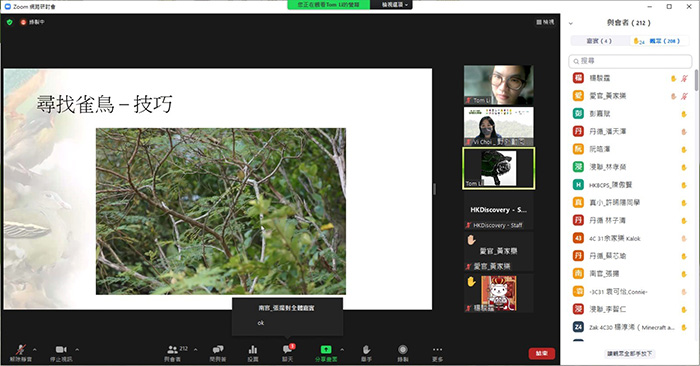Select Tom Li's turtle-image video tile
700x366 pixels.
point(498,168)
